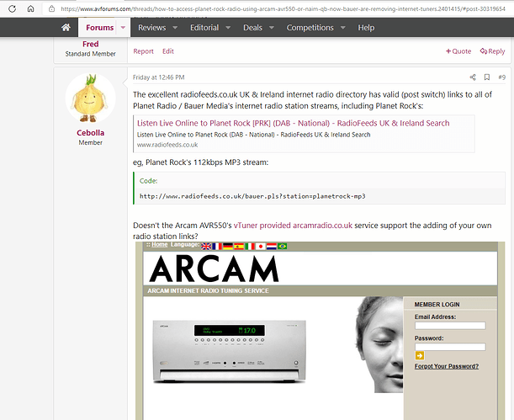The image size is (514, 420).
Task: Click the +Quote button
Action: (459, 51)
